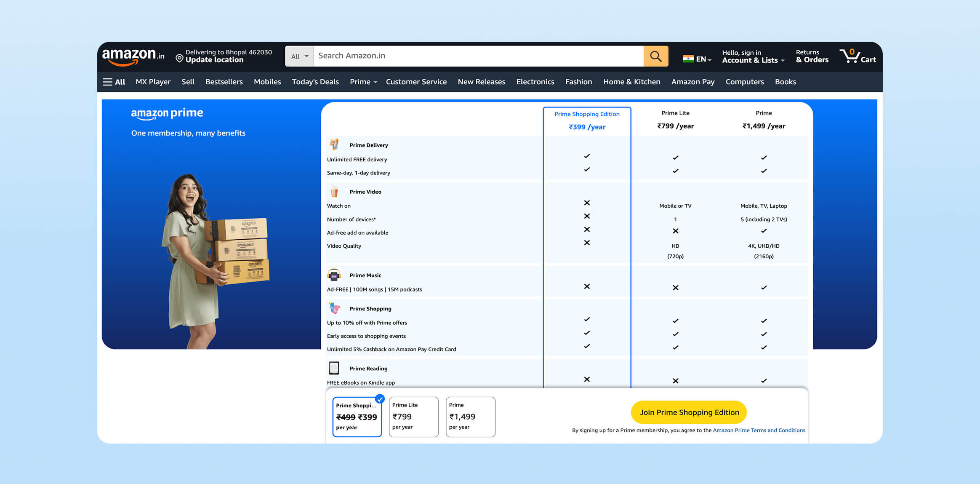Image resolution: width=980 pixels, height=484 pixels.
Task: Open the Prime nav menu dropdown
Action: click(363, 82)
